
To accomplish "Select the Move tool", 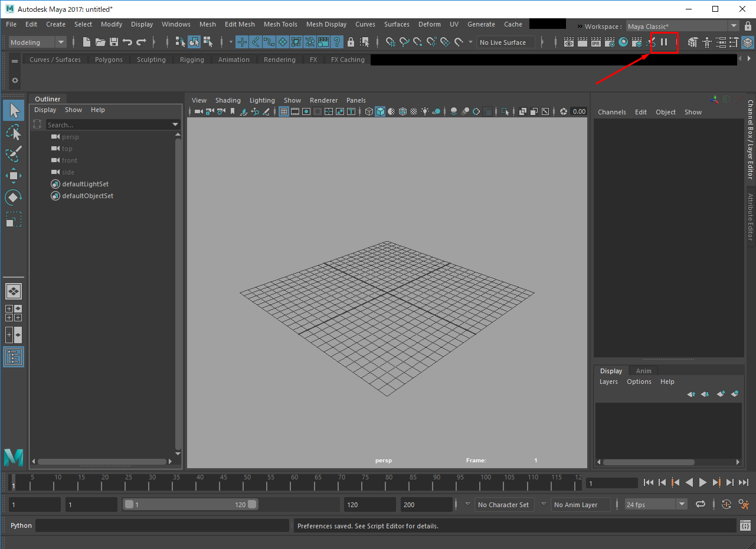I will point(14,176).
